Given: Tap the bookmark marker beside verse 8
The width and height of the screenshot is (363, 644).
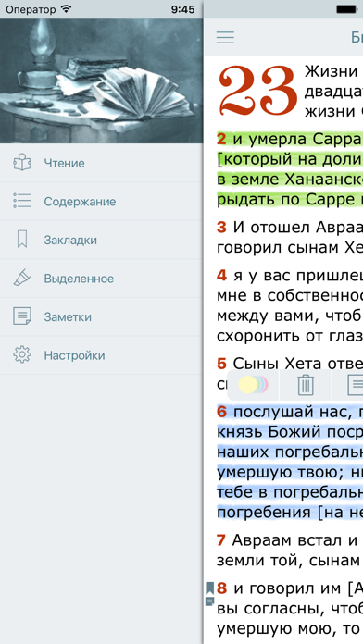Looking at the screenshot, I should click(209, 588).
